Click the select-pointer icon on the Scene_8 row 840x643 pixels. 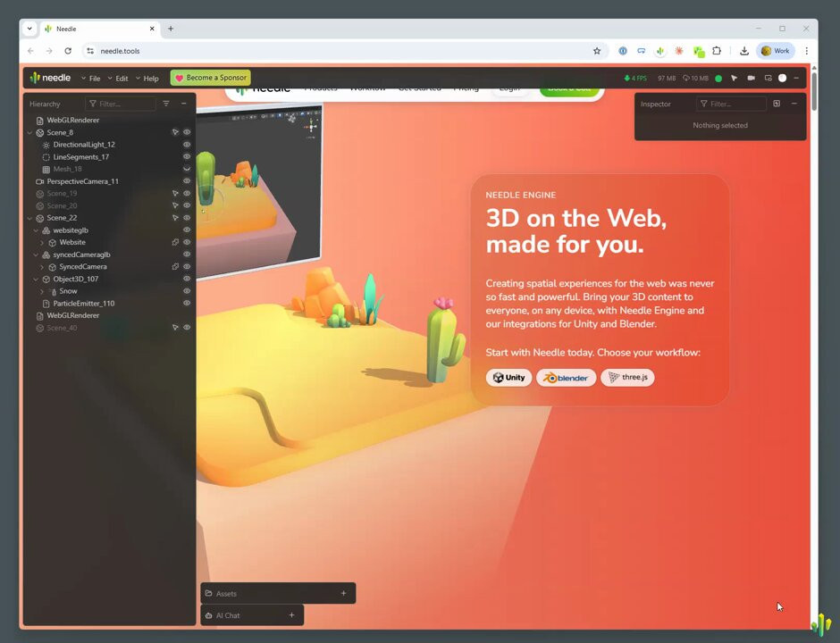pyautogui.click(x=175, y=132)
